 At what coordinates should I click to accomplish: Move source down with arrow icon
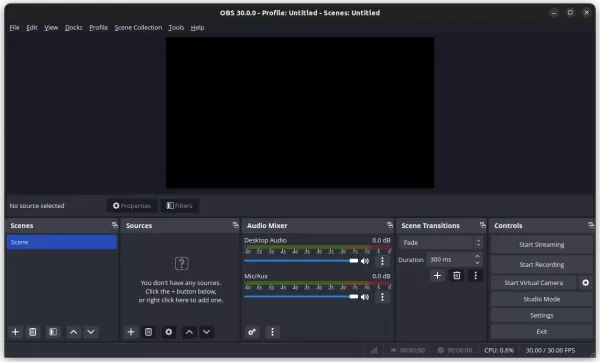207,332
